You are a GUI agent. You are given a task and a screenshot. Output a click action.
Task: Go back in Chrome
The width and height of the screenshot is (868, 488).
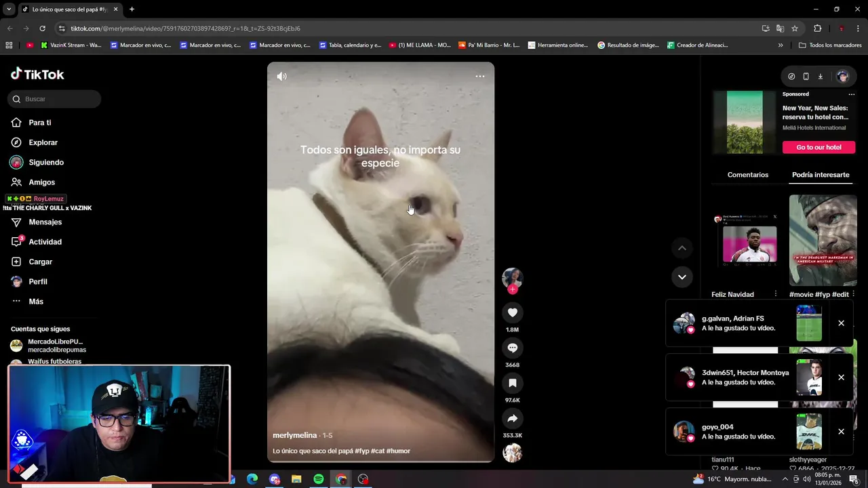coord(9,28)
